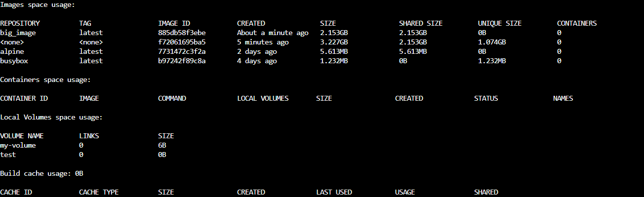Select alpine SIZE value 5.613MB

pos(334,51)
